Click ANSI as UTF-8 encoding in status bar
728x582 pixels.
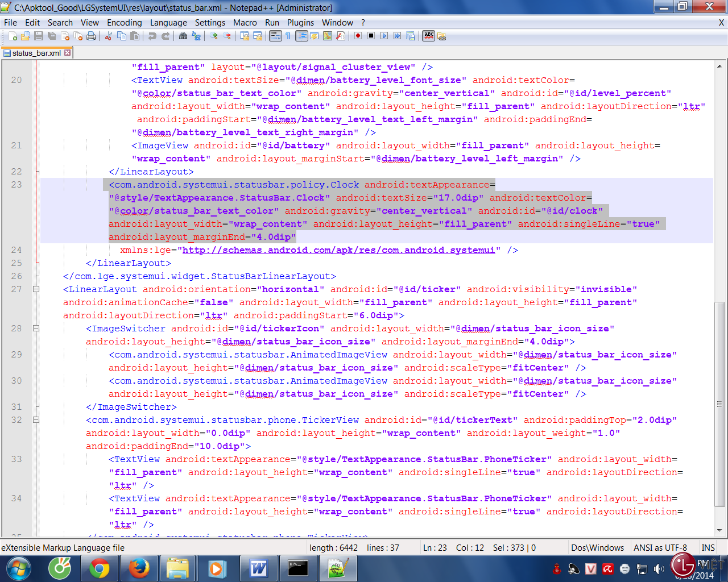(660, 548)
